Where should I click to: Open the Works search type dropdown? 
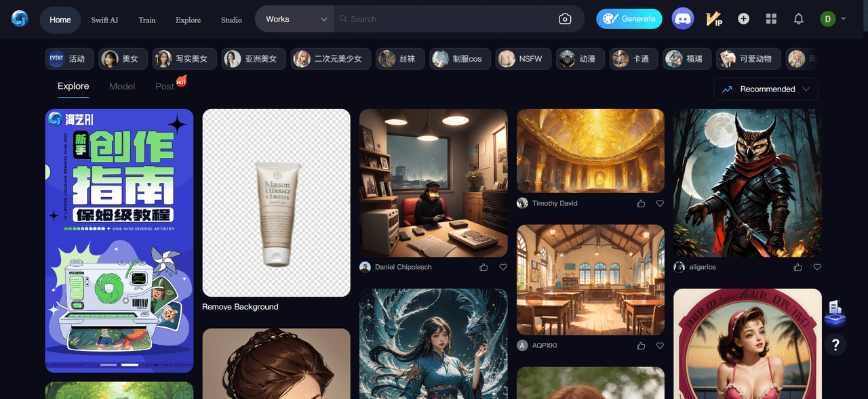click(294, 19)
